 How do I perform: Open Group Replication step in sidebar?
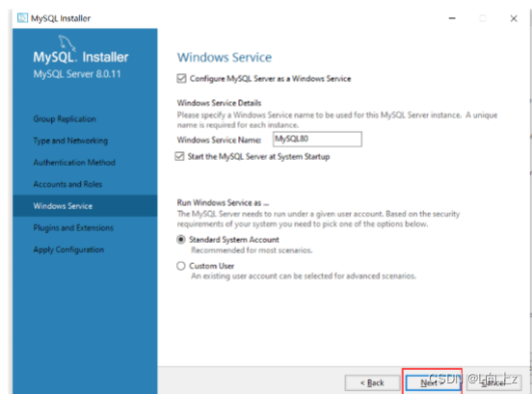point(65,119)
